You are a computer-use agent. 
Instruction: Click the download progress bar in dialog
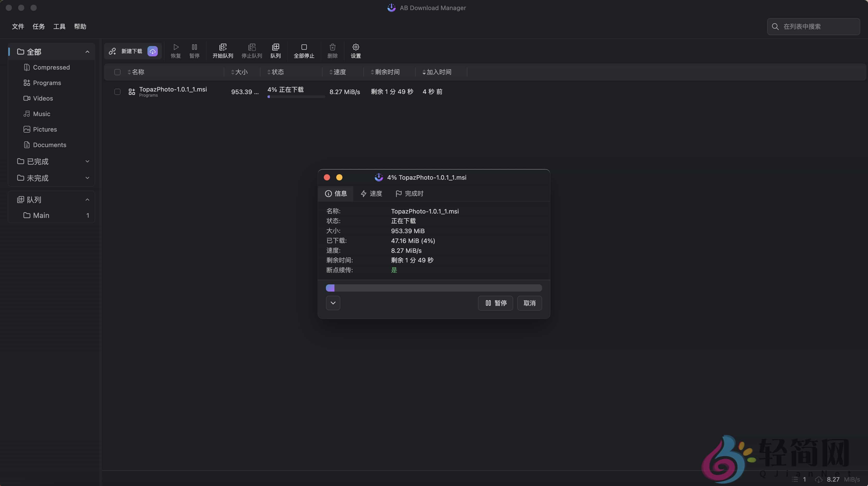(433, 288)
